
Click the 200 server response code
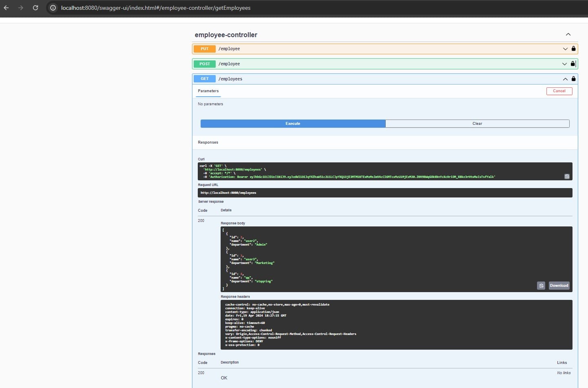click(201, 221)
